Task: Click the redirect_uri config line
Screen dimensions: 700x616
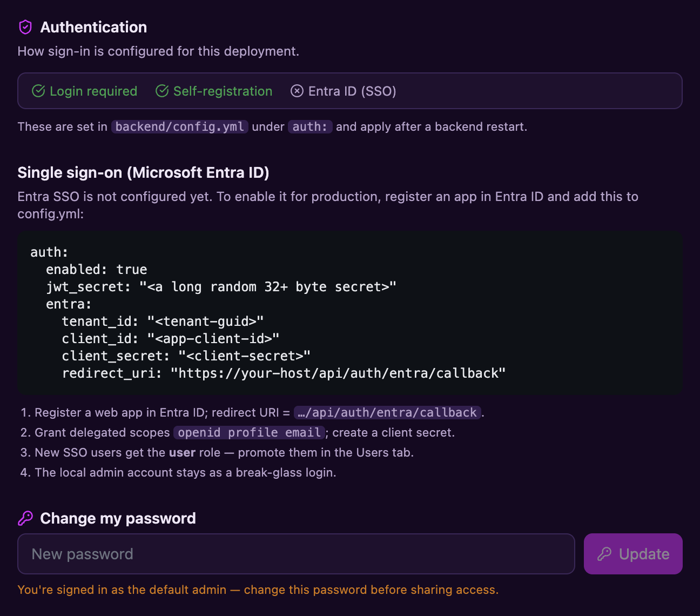Action: (x=284, y=373)
